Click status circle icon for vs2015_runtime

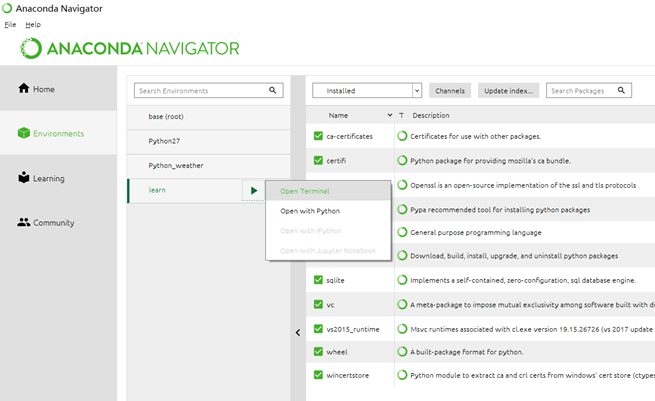point(402,329)
